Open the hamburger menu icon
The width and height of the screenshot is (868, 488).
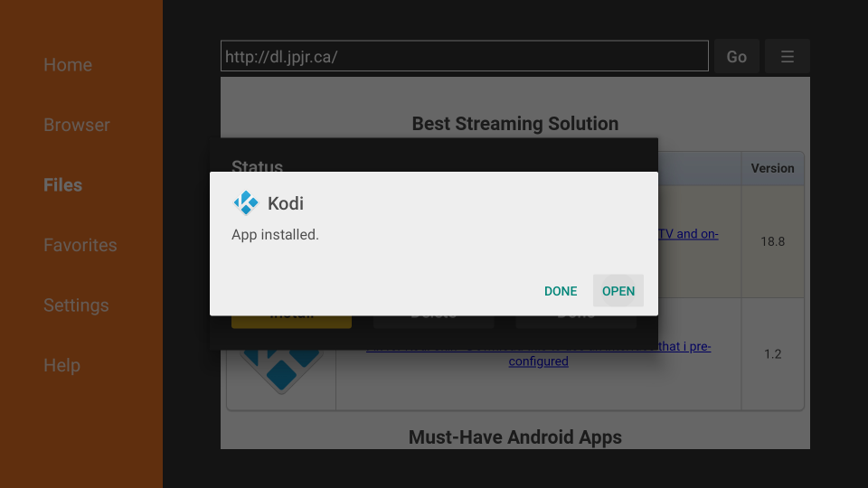787,57
